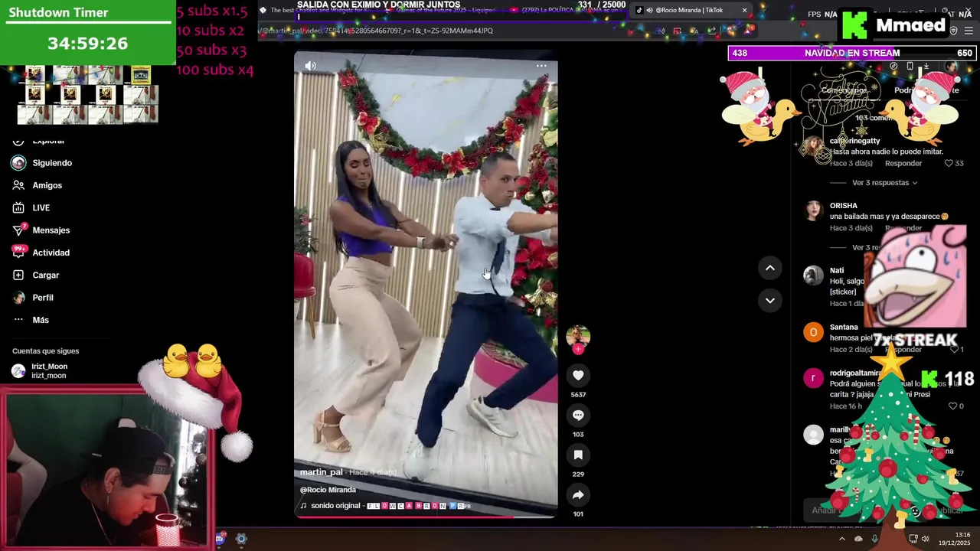Viewport: 980px width, 551px height.
Task: Click the microphone tray icon
Action: click(874, 539)
